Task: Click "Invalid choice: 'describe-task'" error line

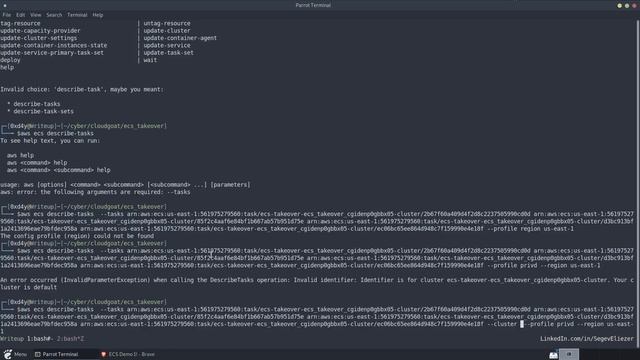Action: click(82, 89)
